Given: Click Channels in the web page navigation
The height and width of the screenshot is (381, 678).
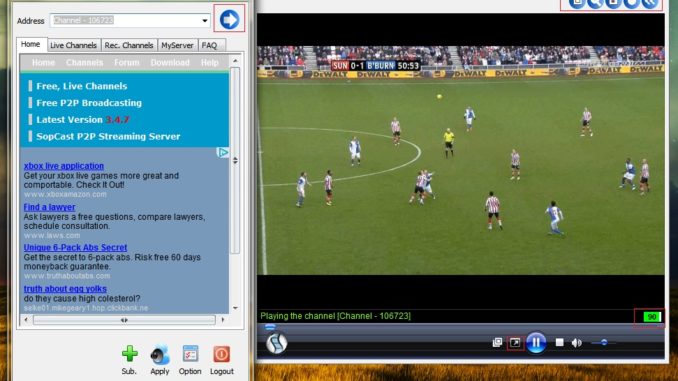Looking at the screenshot, I should click(x=84, y=63).
